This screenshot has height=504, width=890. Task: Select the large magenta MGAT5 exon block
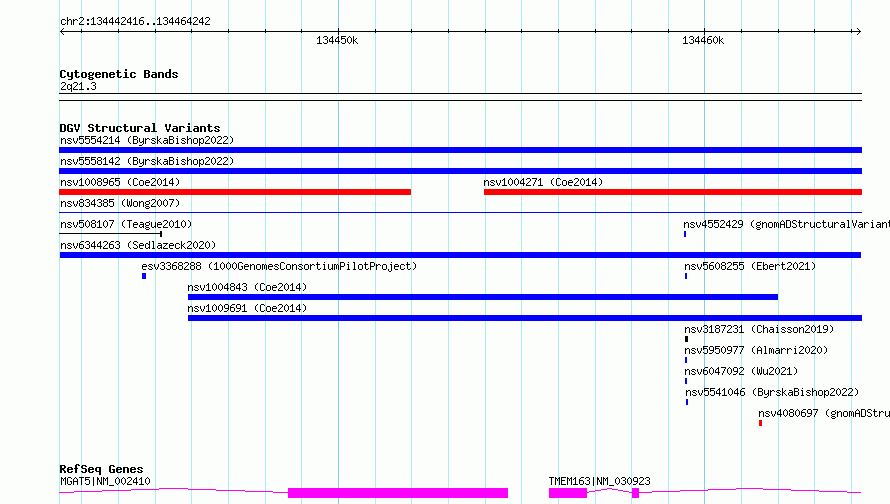click(398, 493)
